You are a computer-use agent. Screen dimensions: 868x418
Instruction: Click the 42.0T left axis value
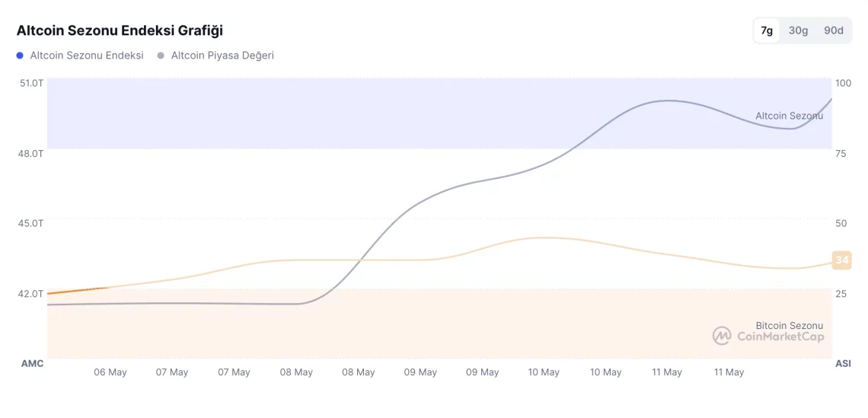(x=32, y=293)
